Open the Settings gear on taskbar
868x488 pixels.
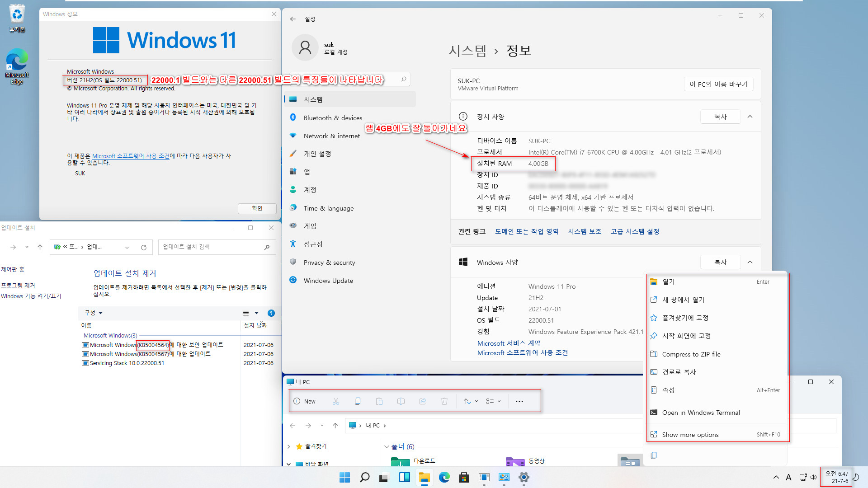524,477
